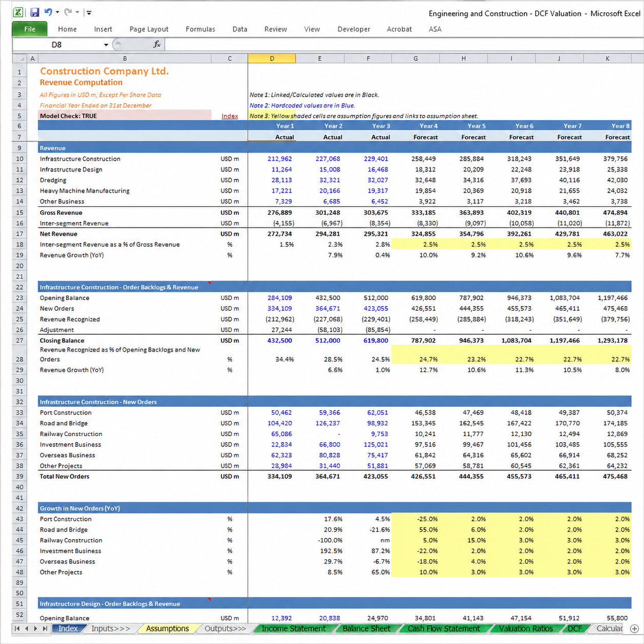This screenshot has height=644, width=644.
Task: Switch to the Balance Sheet worksheet tab
Action: (366, 629)
